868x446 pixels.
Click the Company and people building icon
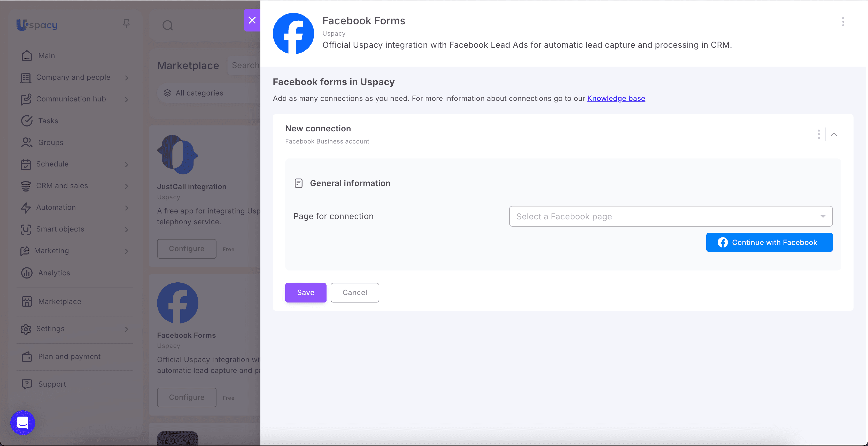[26, 78]
